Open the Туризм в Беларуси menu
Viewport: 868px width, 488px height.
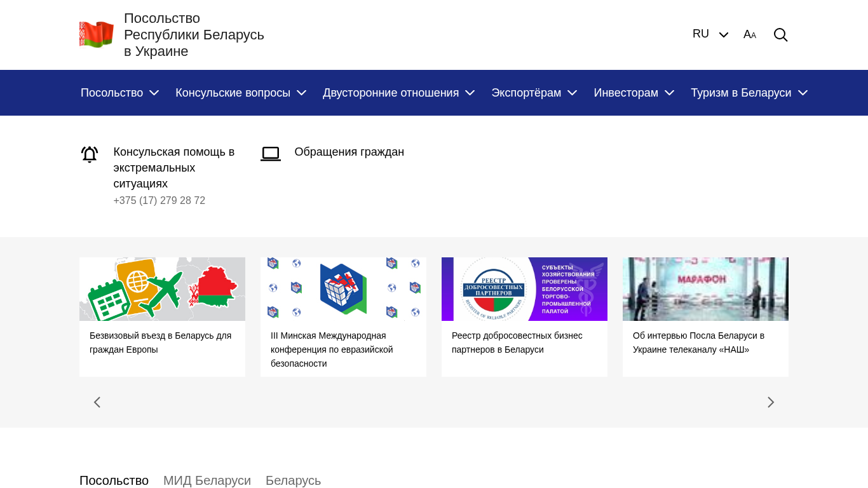pyautogui.click(x=749, y=93)
